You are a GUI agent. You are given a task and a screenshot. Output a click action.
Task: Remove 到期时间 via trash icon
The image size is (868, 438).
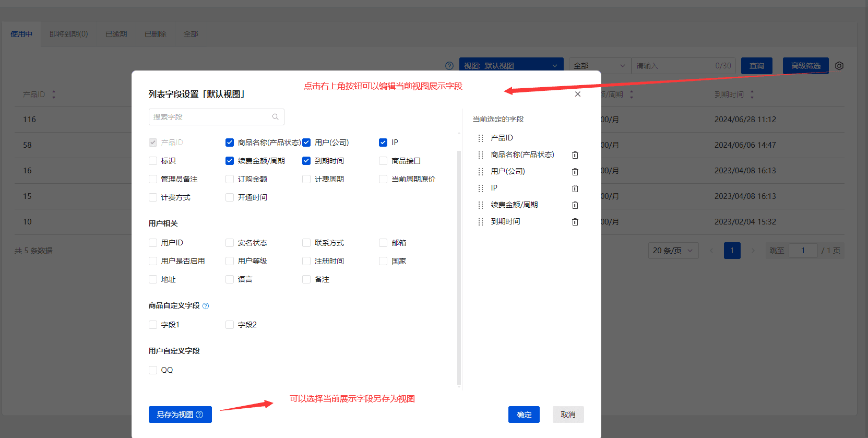pyautogui.click(x=575, y=222)
